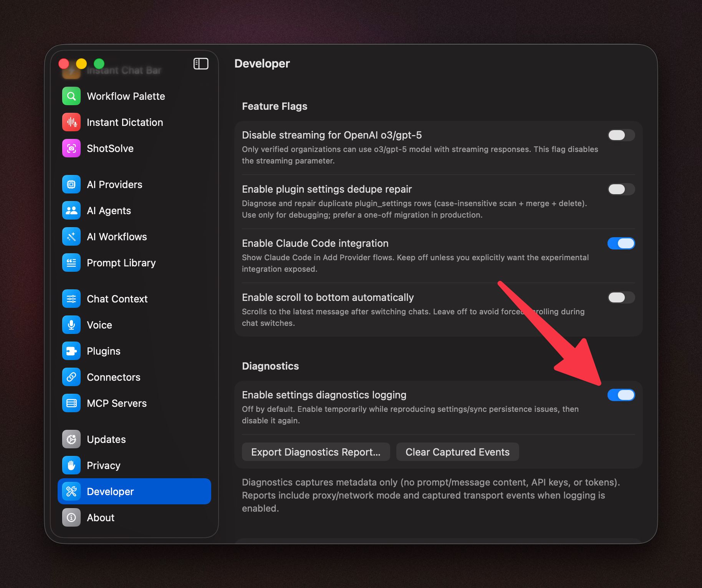Open Plugins settings label

pyautogui.click(x=104, y=351)
